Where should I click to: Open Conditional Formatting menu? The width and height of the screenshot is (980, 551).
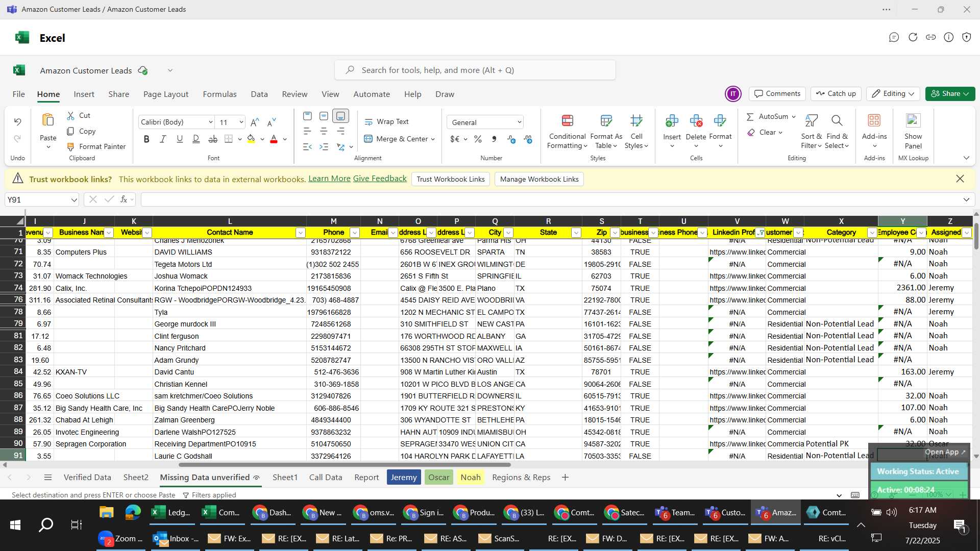click(x=567, y=132)
